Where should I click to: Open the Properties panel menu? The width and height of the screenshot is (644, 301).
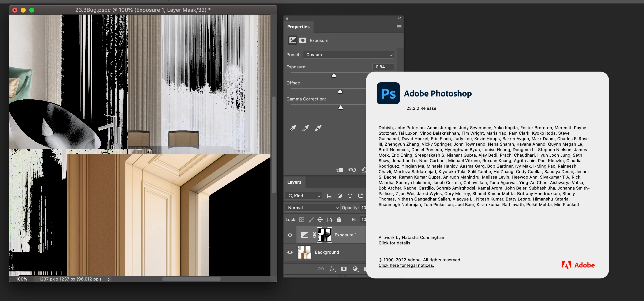click(x=399, y=27)
